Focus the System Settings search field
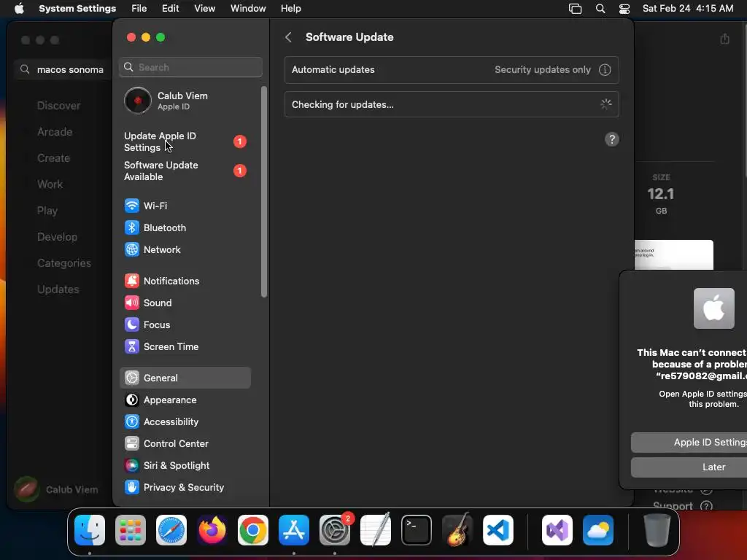 pyautogui.click(x=190, y=67)
